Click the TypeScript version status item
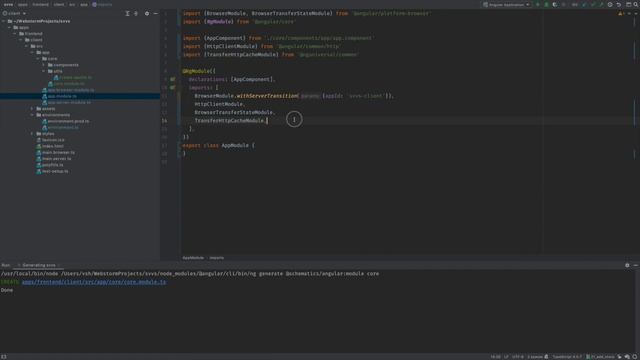640x360 pixels. click(x=567, y=357)
